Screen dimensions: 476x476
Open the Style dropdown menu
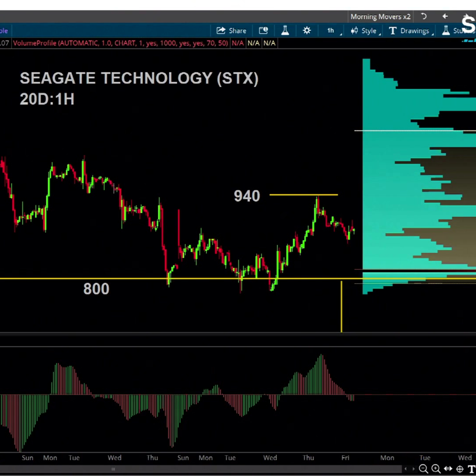coord(365,31)
